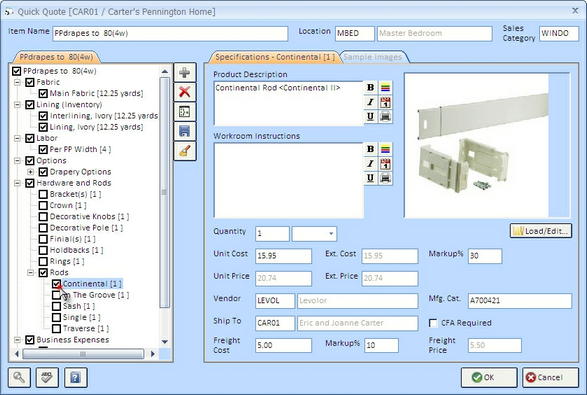
Task: Check the Crown checkbox
Action: tap(43, 205)
